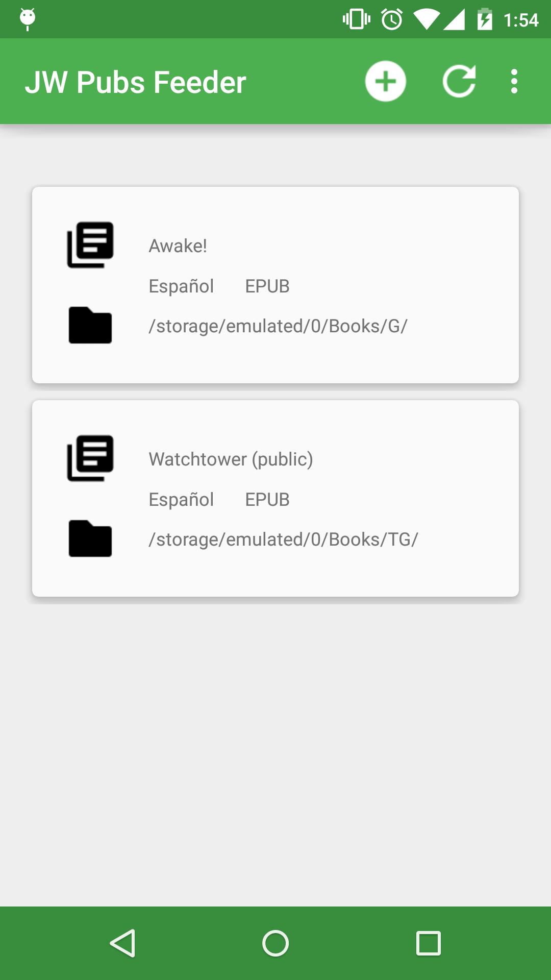Select the Watchtower (public) feed title

[231, 459]
